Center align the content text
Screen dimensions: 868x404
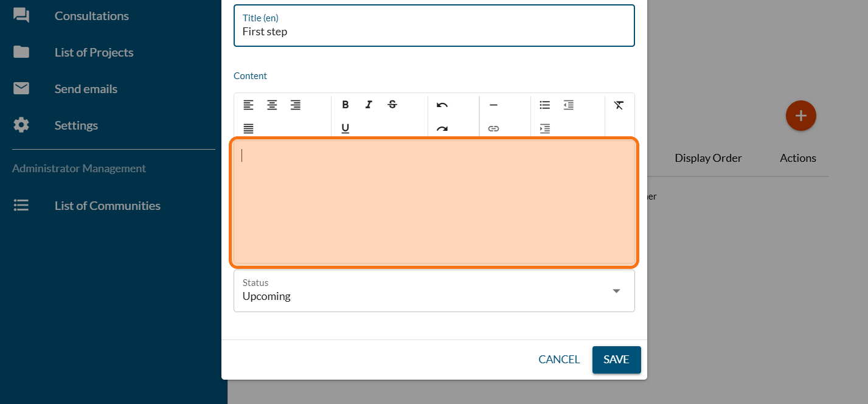tap(272, 105)
